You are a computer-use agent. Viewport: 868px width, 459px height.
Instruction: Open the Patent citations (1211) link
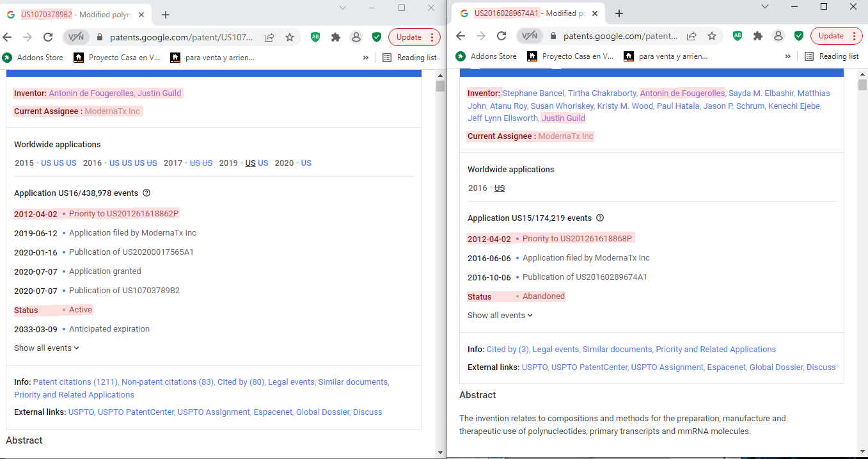(x=75, y=382)
